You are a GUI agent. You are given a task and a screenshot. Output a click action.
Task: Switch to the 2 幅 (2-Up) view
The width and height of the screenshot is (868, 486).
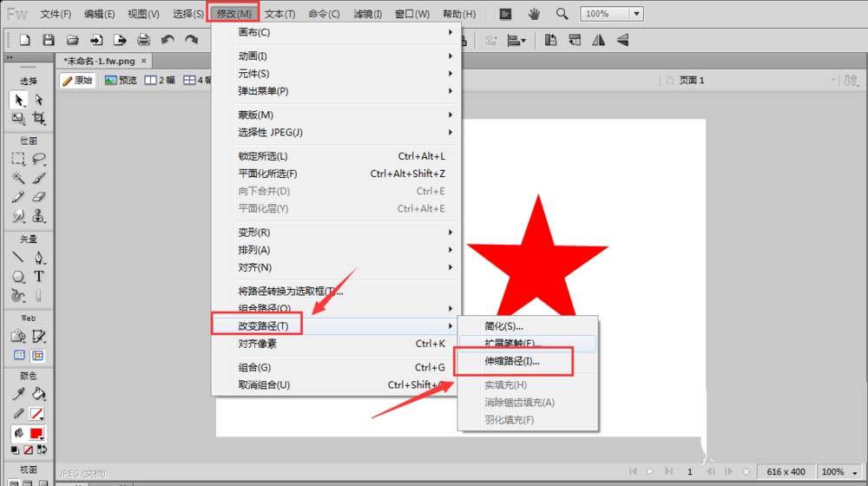[160, 80]
